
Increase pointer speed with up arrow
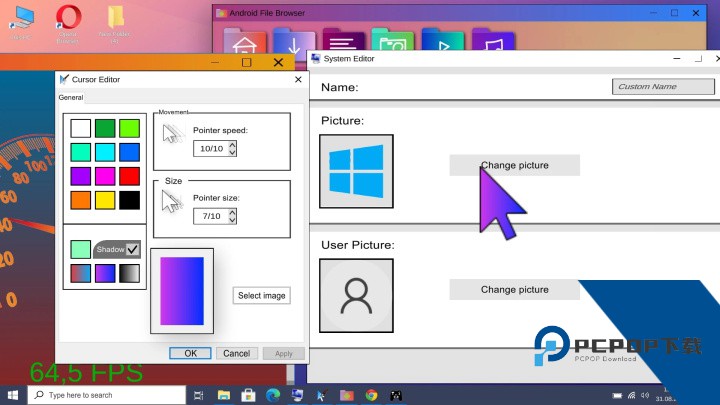click(232, 145)
